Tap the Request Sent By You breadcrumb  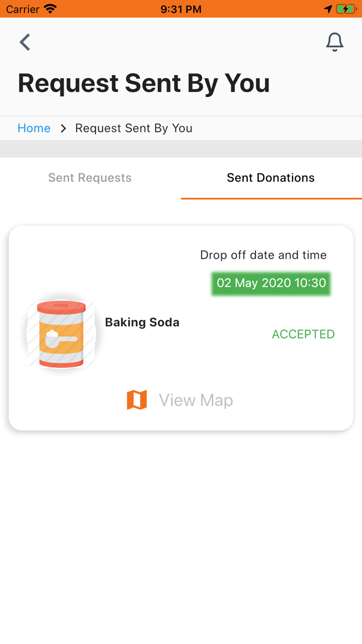133,128
